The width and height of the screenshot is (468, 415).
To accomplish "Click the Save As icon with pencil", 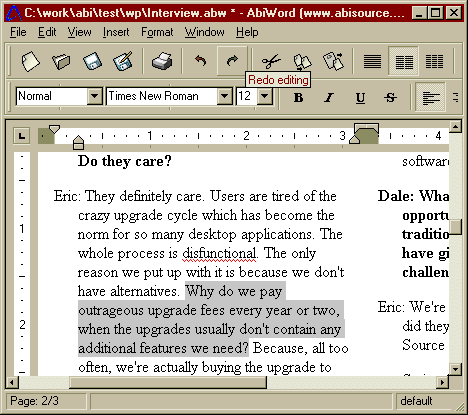I will point(123,61).
